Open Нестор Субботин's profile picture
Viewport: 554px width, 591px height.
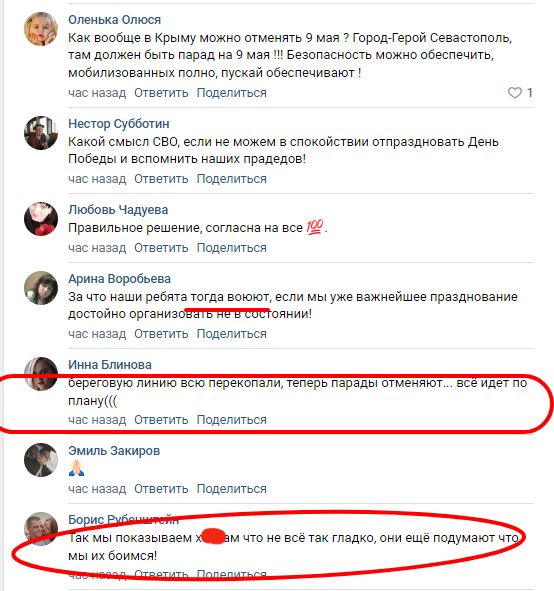click(x=41, y=133)
